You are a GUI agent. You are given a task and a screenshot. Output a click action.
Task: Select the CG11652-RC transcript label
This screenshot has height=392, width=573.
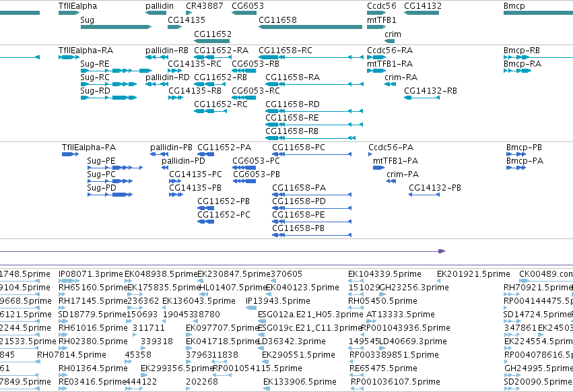pos(221,104)
